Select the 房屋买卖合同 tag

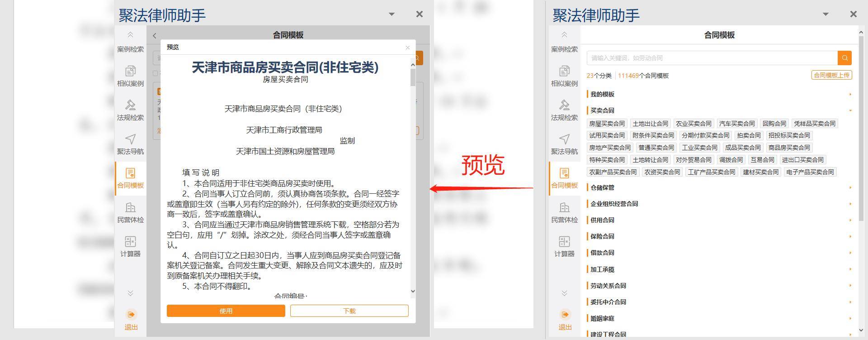point(607,124)
